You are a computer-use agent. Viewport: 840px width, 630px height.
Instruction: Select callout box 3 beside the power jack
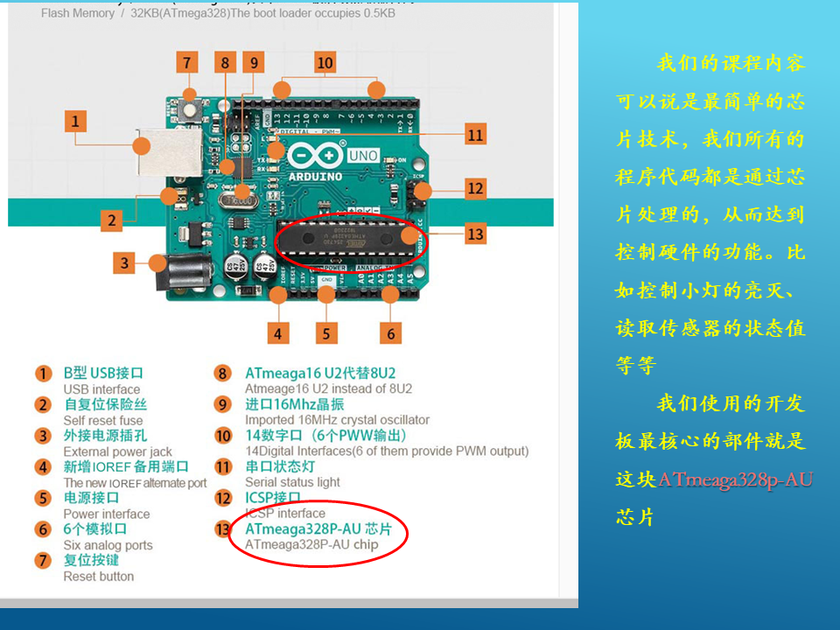click(124, 262)
